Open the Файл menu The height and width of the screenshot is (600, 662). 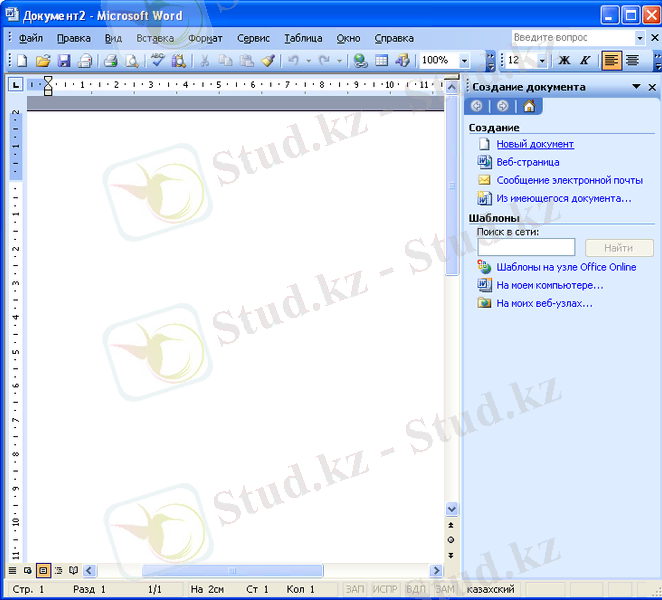coord(30,38)
